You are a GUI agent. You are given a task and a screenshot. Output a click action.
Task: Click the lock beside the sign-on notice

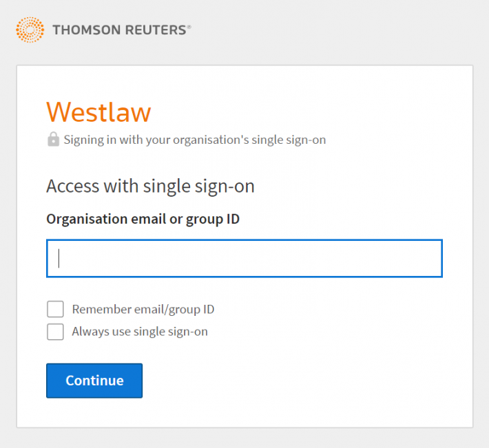point(53,139)
